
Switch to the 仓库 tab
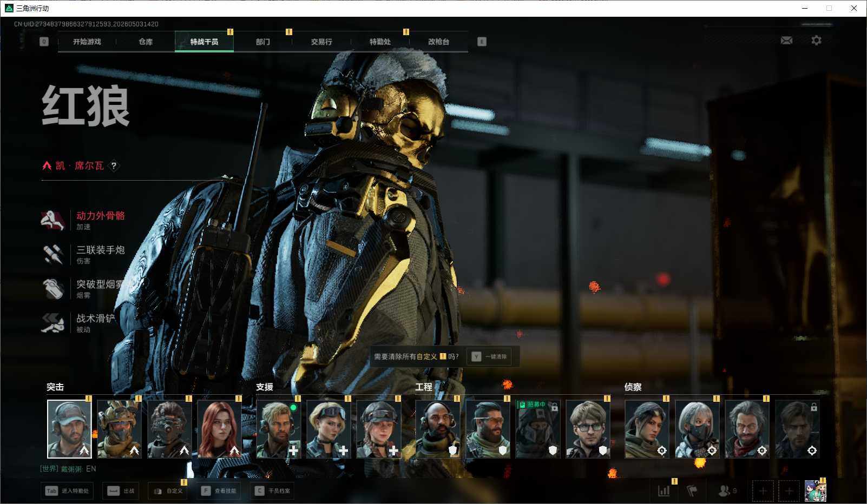click(x=146, y=42)
